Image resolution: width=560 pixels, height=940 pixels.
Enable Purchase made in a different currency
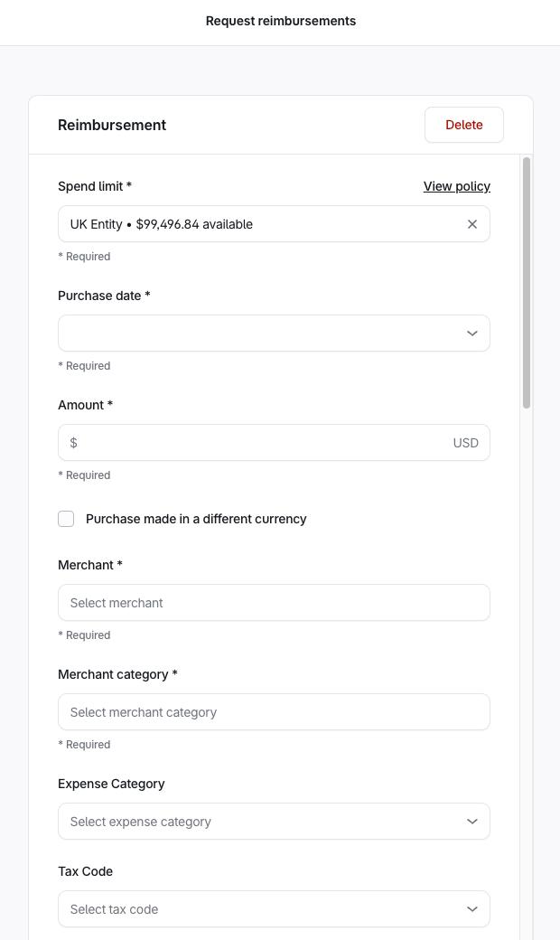click(x=66, y=519)
